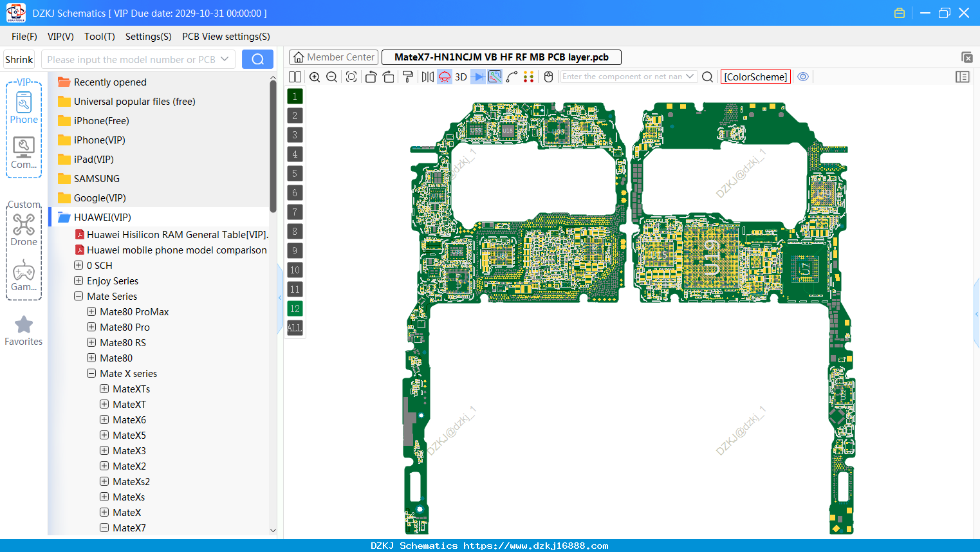The height and width of the screenshot is (552, 980).
Task: Select PCB layer 1
Action: click(x=295, y=97)
